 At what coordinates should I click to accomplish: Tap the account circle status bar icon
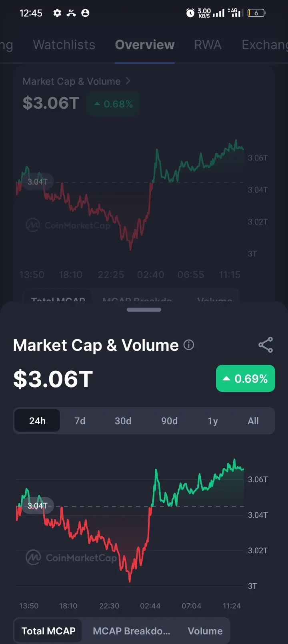pyautogui.click(x=85, y=13)
